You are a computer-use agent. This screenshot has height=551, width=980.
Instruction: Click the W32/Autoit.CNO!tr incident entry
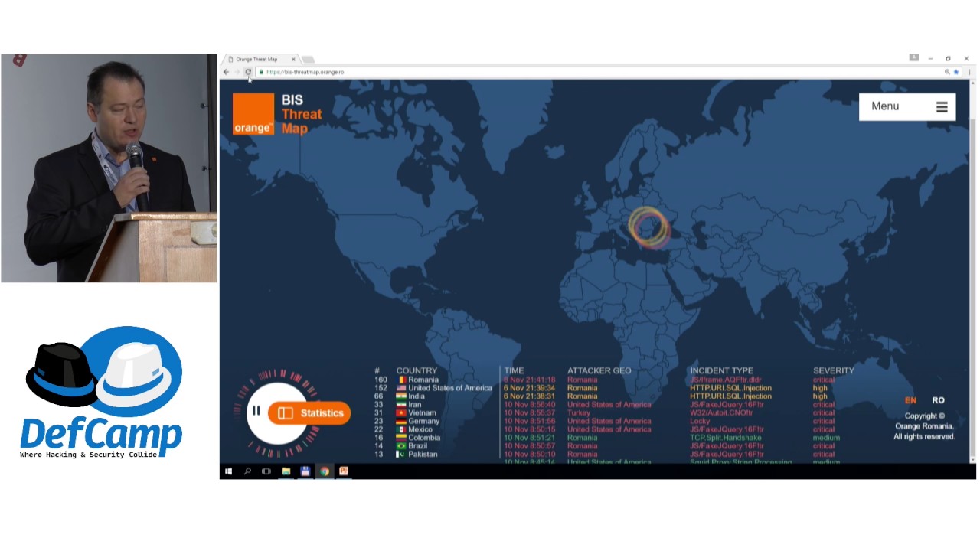721,413
